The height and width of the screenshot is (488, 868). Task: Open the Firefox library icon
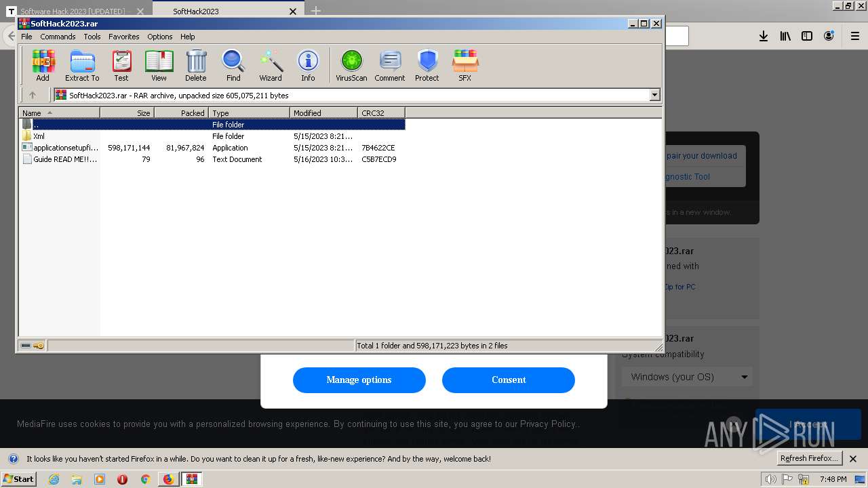point(785,36)
